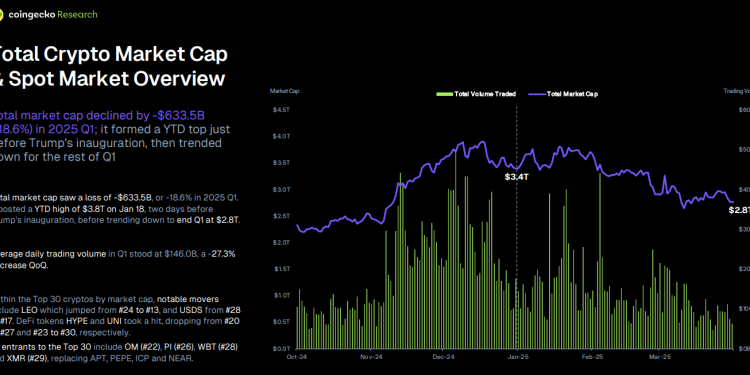
Task: Click the purple Total Market Cap line swatch
Action: click(536, 94)
